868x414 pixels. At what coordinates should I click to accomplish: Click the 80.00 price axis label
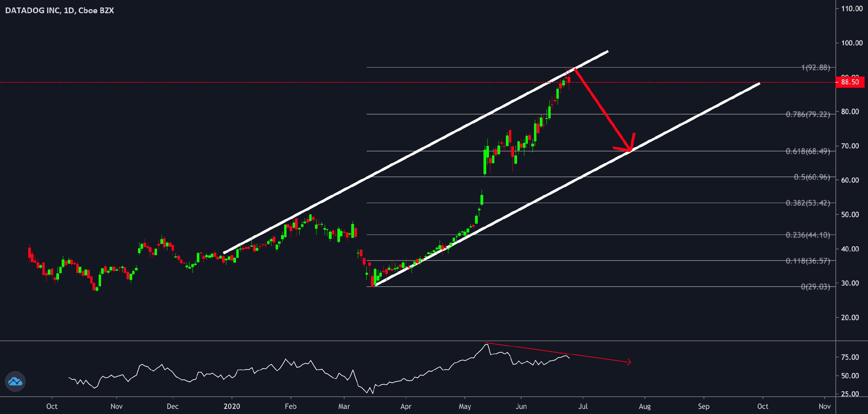pos(850,111)
